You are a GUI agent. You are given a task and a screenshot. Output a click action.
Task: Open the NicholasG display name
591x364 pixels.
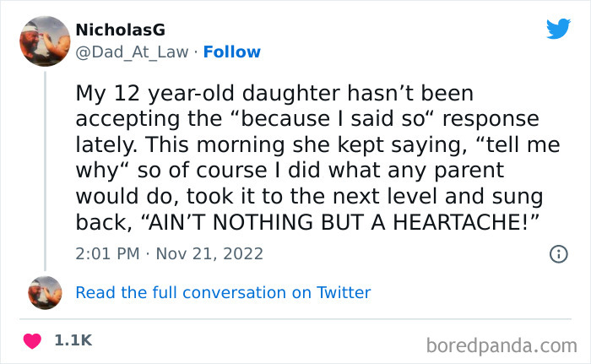tap(120, 30)
